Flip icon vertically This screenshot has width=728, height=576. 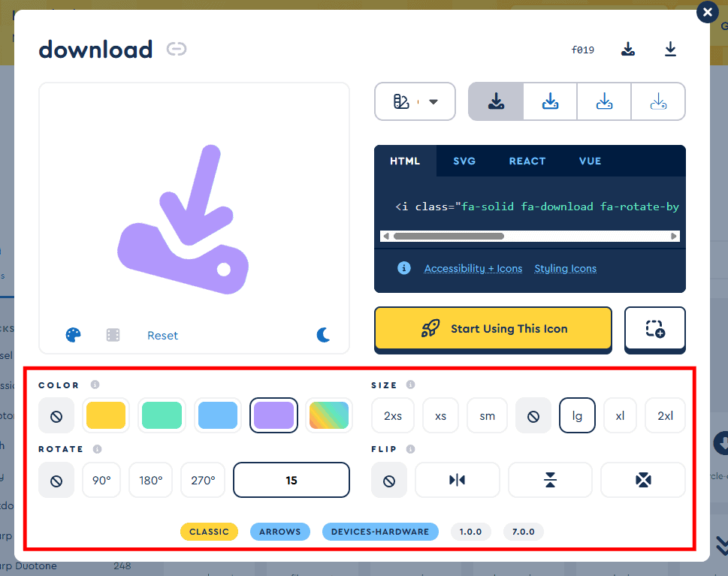pos(550,480)
